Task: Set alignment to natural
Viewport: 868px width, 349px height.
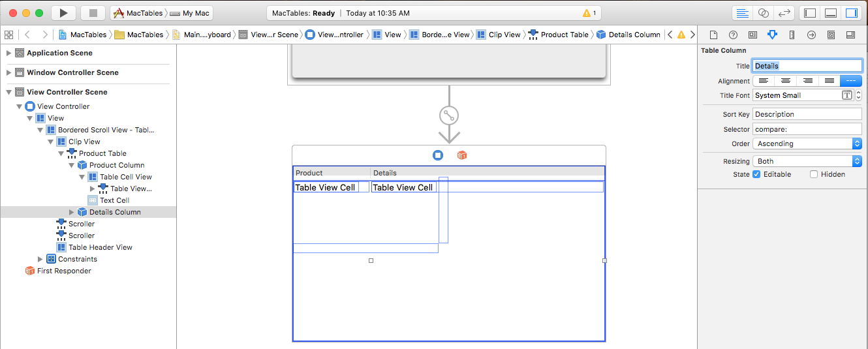Action: click(x=851, y=81)
